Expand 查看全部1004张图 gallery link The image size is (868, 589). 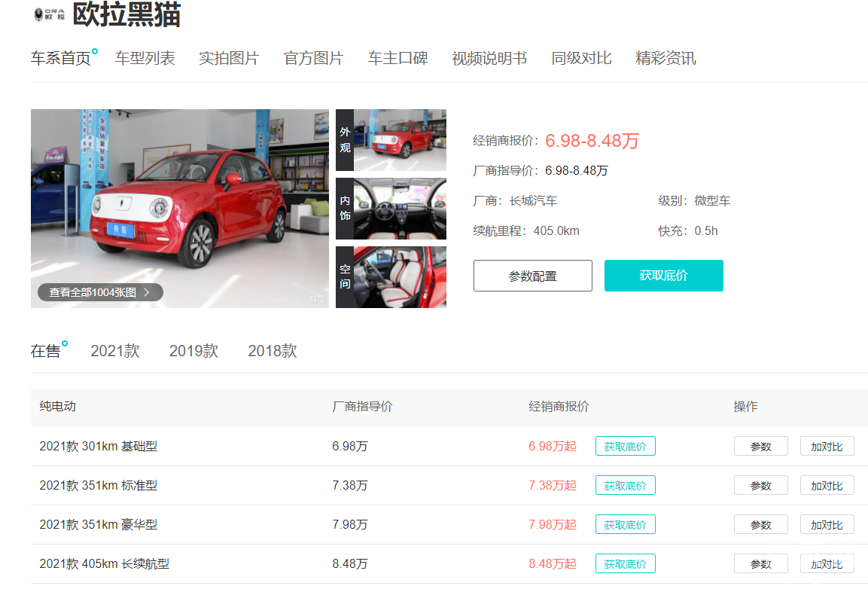pyautogui.click(x=100, y=292)
